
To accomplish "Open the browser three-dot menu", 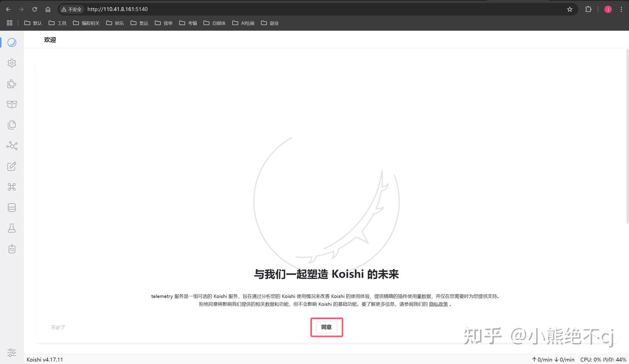I will (x=621, y=9).
